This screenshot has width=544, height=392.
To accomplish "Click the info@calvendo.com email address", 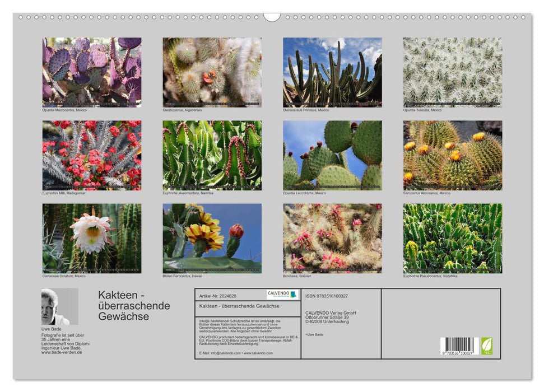I will [226, 354].
